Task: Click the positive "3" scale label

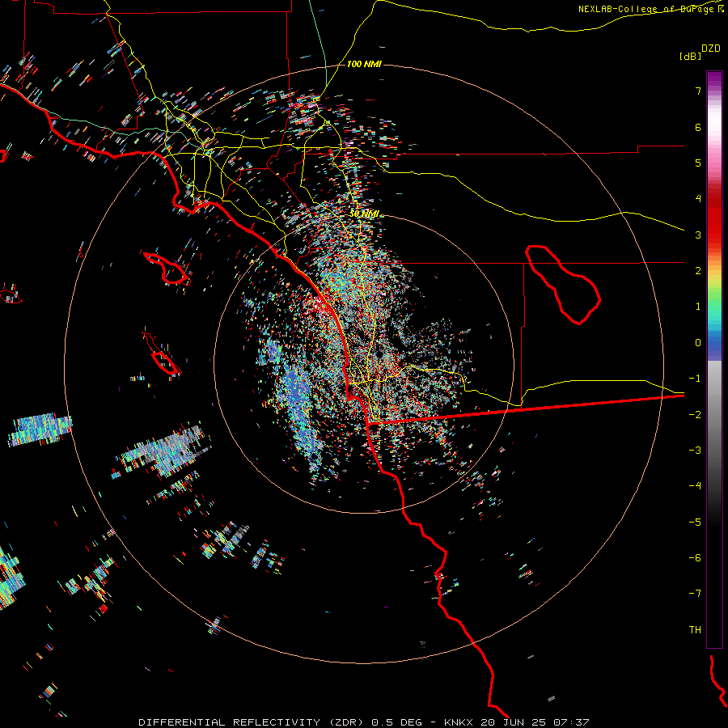Action: 698,235
